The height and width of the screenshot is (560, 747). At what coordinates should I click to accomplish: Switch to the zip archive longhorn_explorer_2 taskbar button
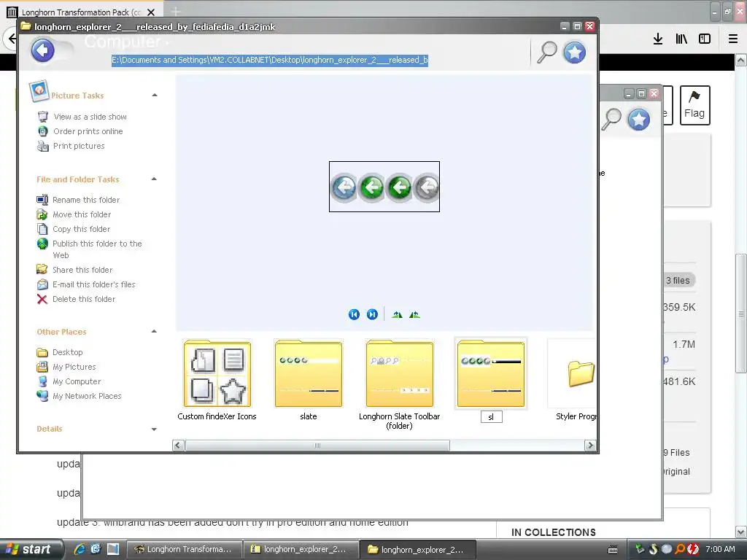301,550
